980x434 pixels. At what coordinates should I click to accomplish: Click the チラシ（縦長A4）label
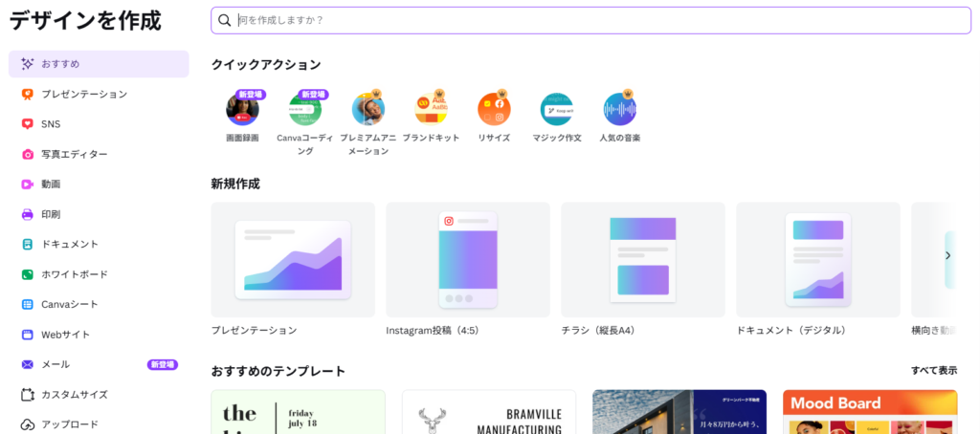point(598,331)
